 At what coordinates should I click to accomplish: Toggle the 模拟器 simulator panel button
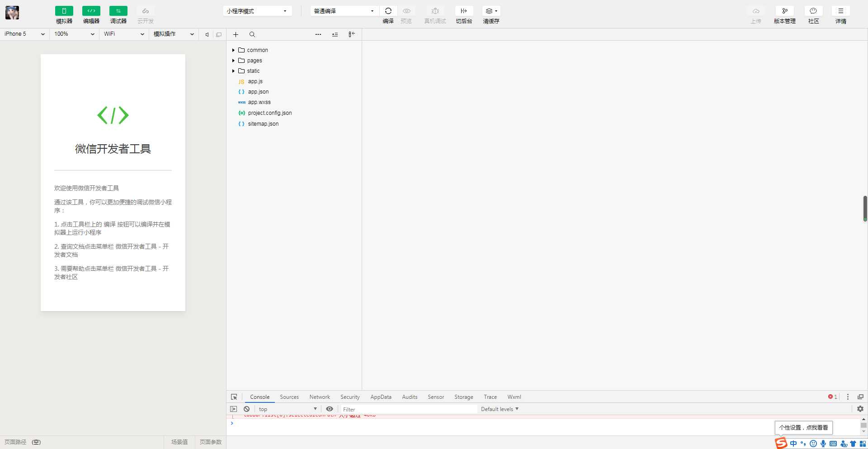(x=64, y=11)
